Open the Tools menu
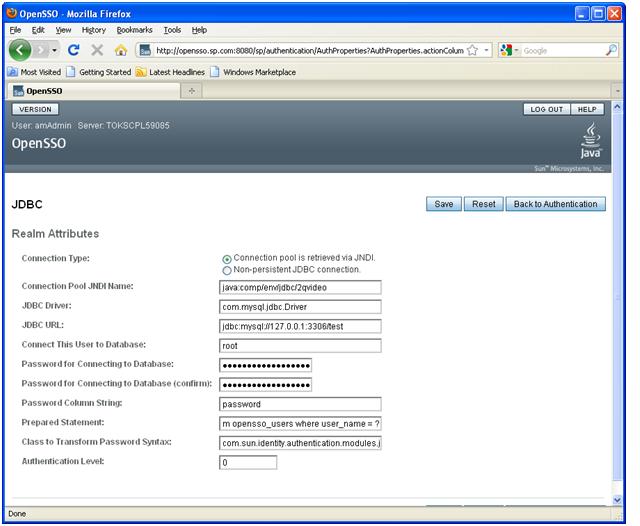 (172, 30)
